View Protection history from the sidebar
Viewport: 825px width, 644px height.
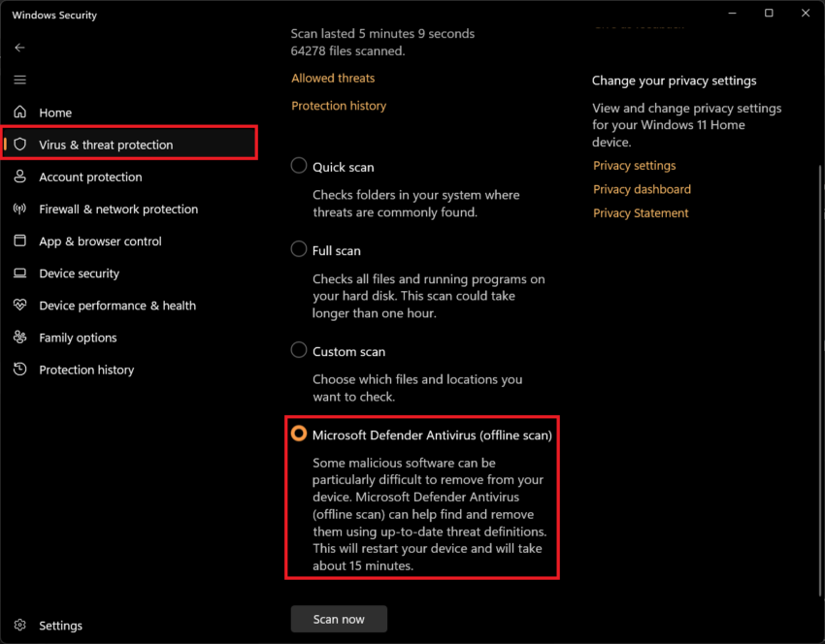(85, 370)
